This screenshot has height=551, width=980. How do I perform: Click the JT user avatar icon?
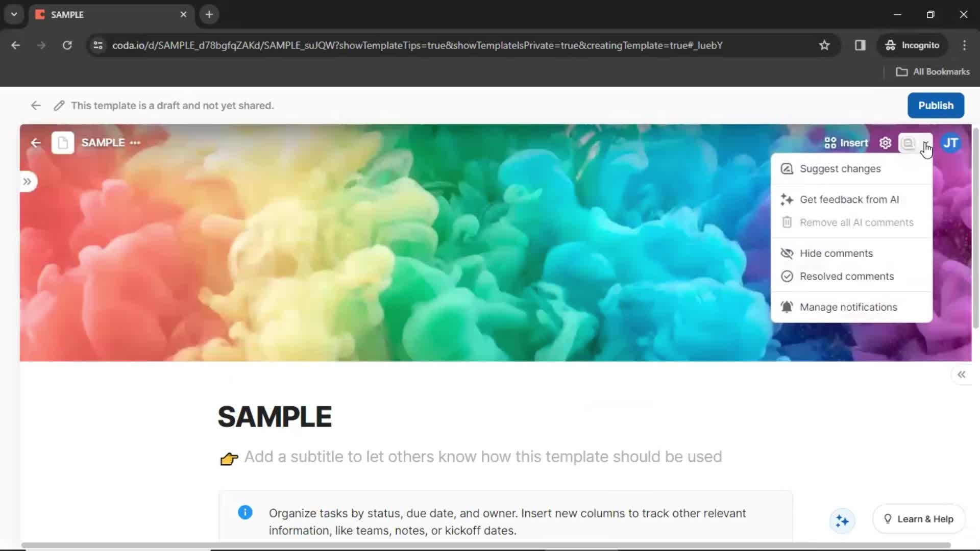[950, 143]
